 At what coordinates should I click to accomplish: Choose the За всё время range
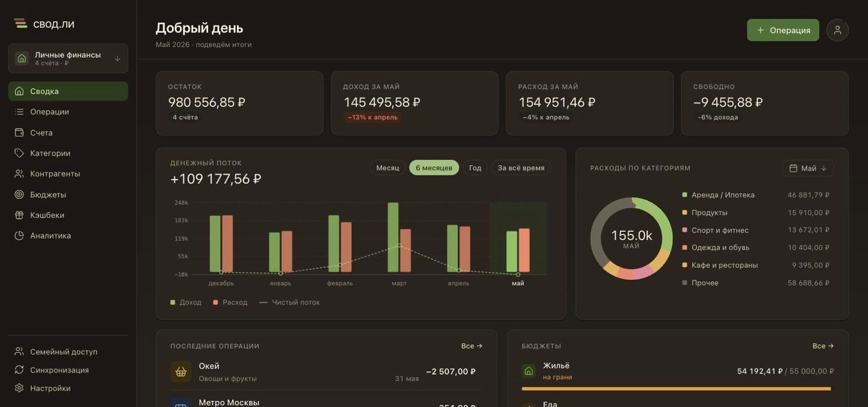(521, 168)
